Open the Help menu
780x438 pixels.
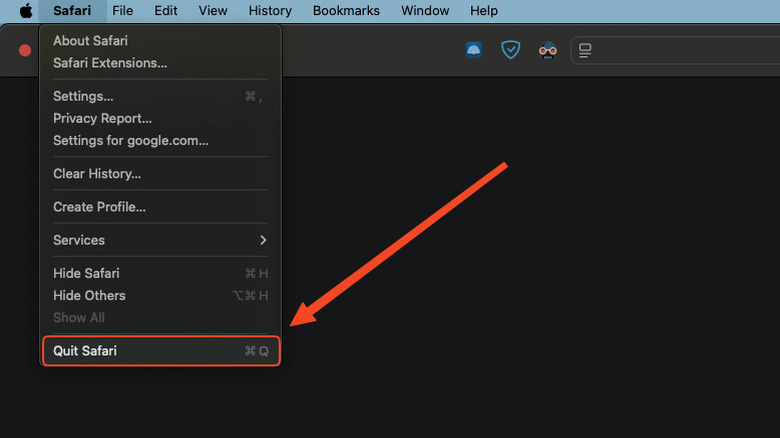click(x=484, y=10)
